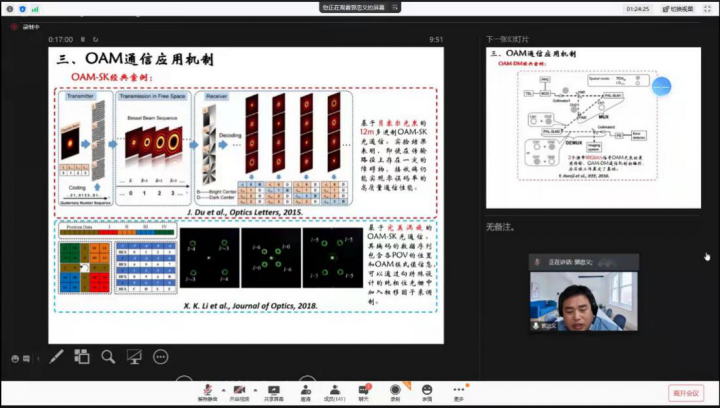Screen dimensions: 720x408
Task: Open the see-all-slides grid view
Action: point(82,356)
